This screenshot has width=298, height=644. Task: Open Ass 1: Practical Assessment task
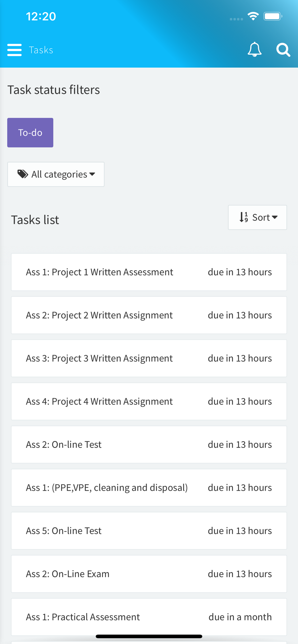pos(149,617)
